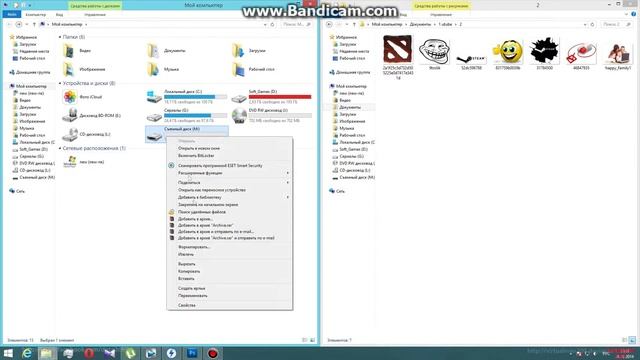Select Документы in right window sidebar

pyautogui.click(x=350, y=107)
